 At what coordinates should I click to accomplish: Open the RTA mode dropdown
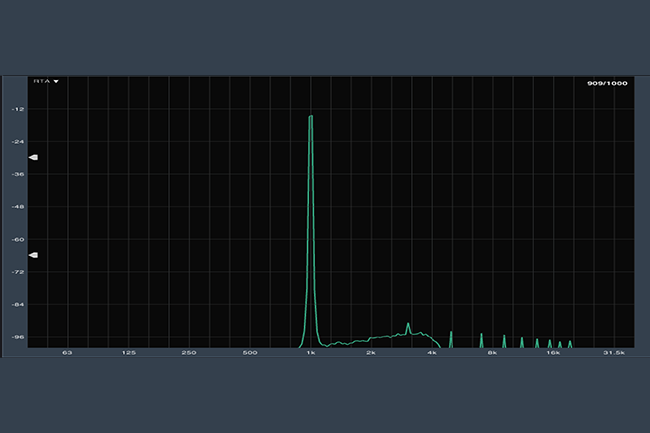point(46,81)
